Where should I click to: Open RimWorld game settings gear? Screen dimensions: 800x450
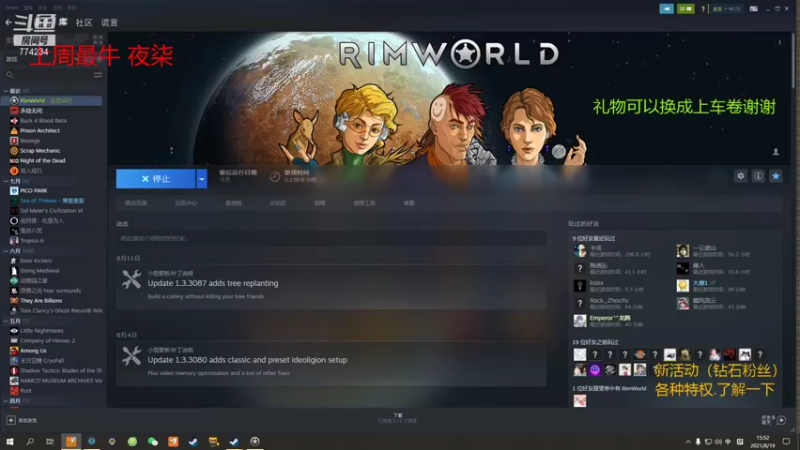(740, 176)
